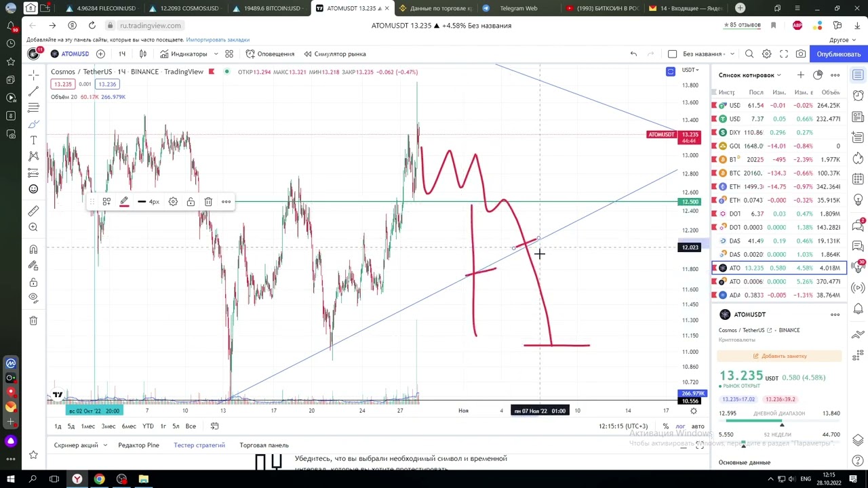Hide all drawings with eye icon

[x=33, y=298]
